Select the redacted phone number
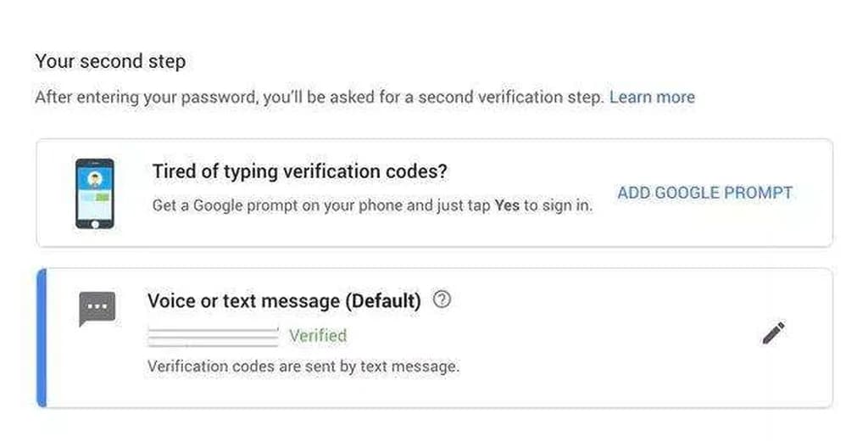The image size is (868, 448). tap(213, 336)
